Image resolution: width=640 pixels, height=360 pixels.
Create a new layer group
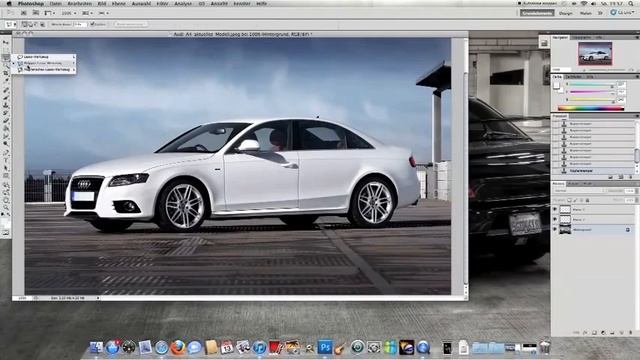(x=612, y=333)
